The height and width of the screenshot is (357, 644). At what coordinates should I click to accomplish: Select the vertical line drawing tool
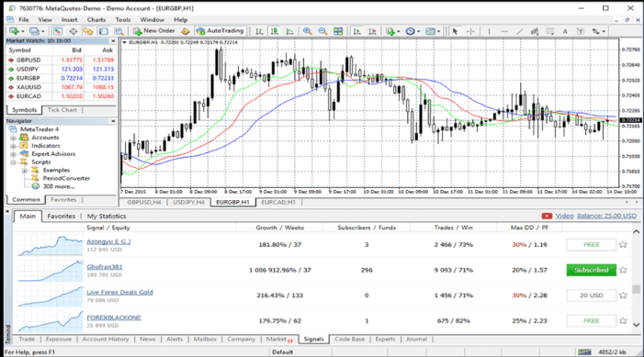pos(489,31)
